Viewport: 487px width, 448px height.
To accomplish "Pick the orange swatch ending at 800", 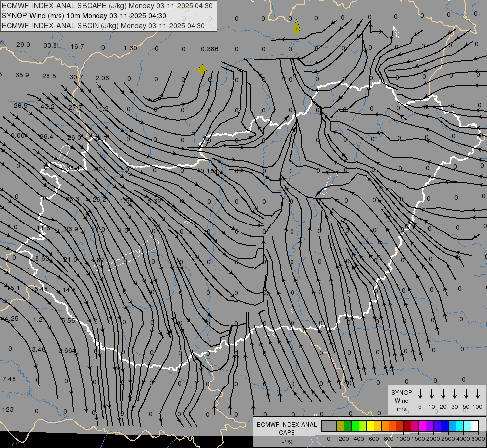I will click(385, 426).
